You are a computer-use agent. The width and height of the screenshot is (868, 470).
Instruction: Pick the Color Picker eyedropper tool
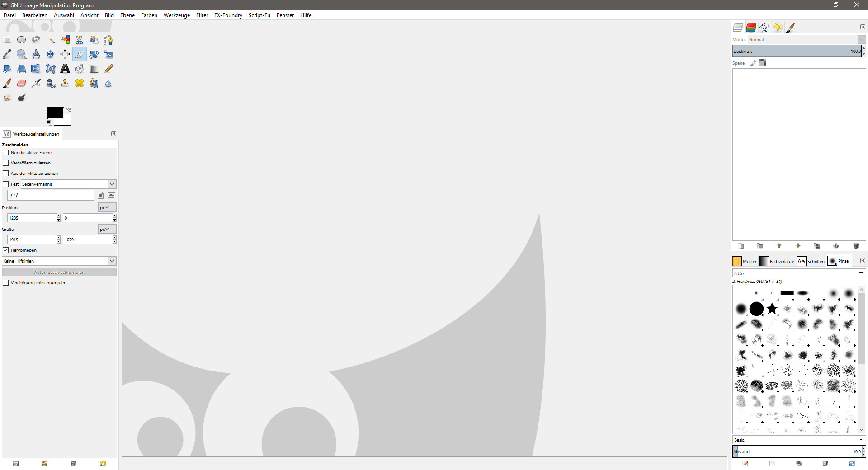7,54
